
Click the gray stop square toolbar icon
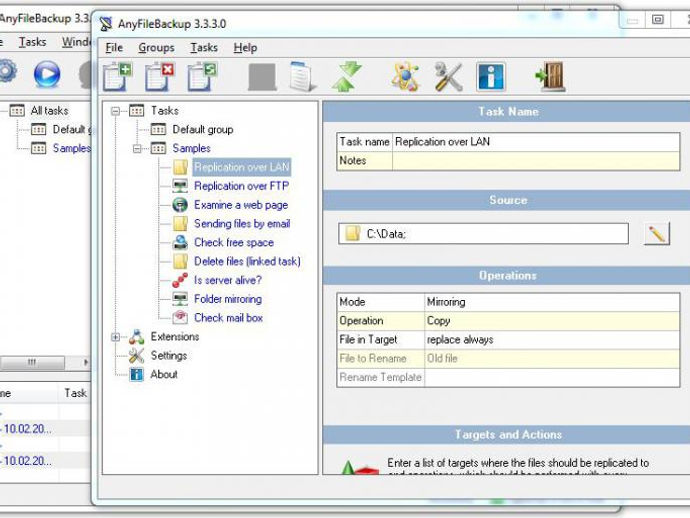(262, 77)
